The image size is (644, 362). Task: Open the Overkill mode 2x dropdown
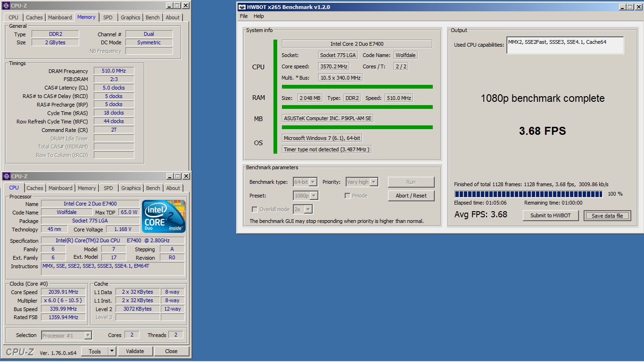click(x=303, y=209)
